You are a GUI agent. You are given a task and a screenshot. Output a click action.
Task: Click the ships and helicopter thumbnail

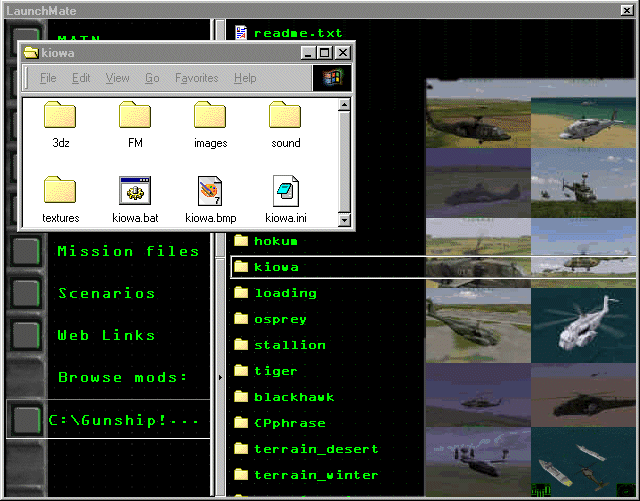pos(583,462)
